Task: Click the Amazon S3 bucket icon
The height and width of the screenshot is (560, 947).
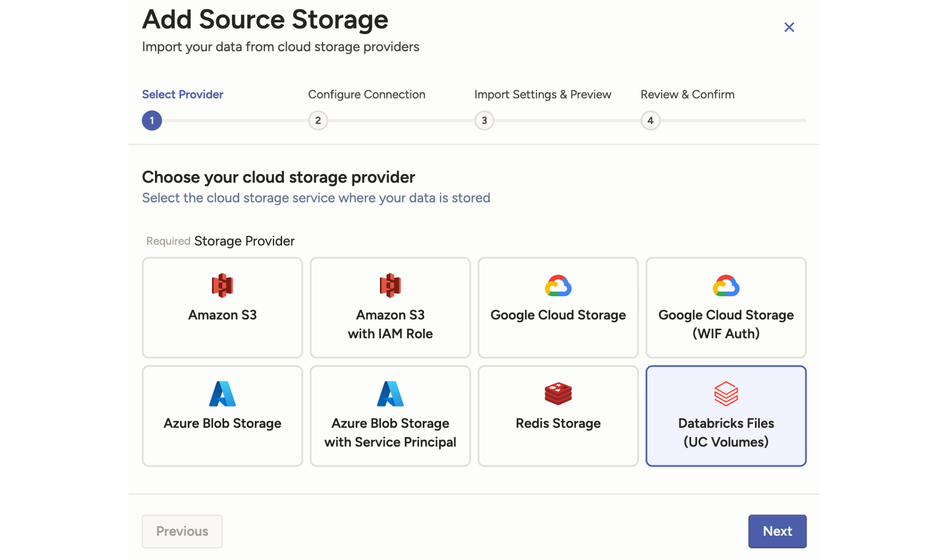Action: [x=222, y=286]
